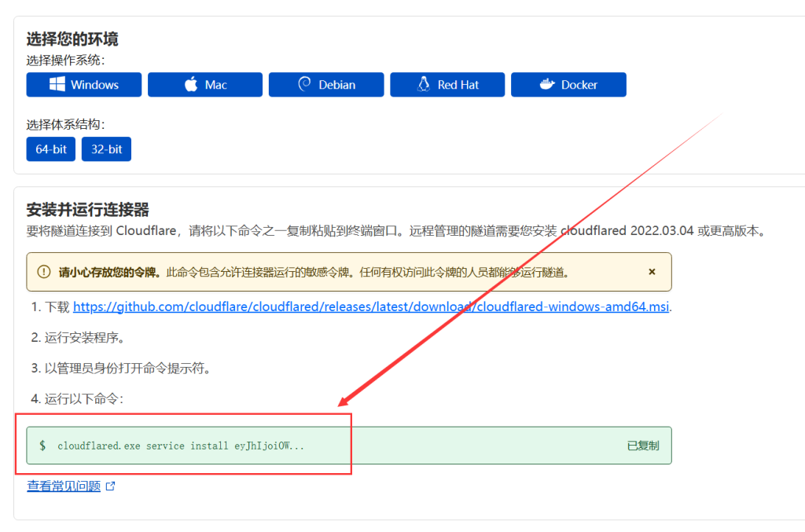The height and width of the screenshot is (532, 805).
Task: Choose Mac with the Apple logo
Action: click(x=205, y=85)
